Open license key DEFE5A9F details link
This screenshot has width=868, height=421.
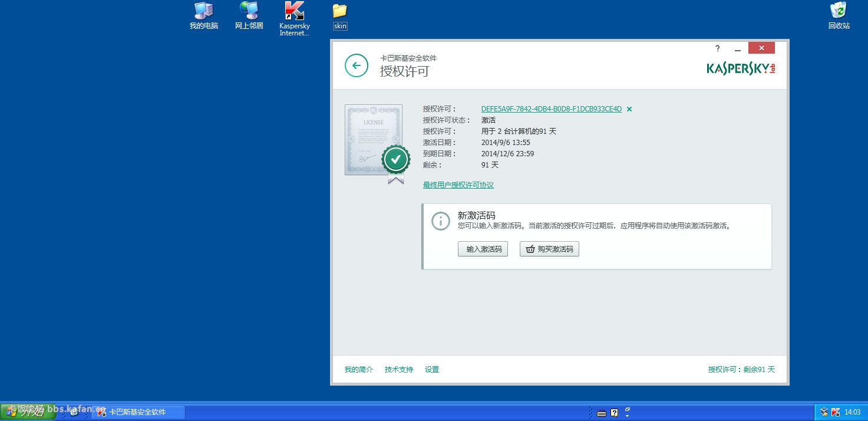pyautogui.click(x=552, y=109)
